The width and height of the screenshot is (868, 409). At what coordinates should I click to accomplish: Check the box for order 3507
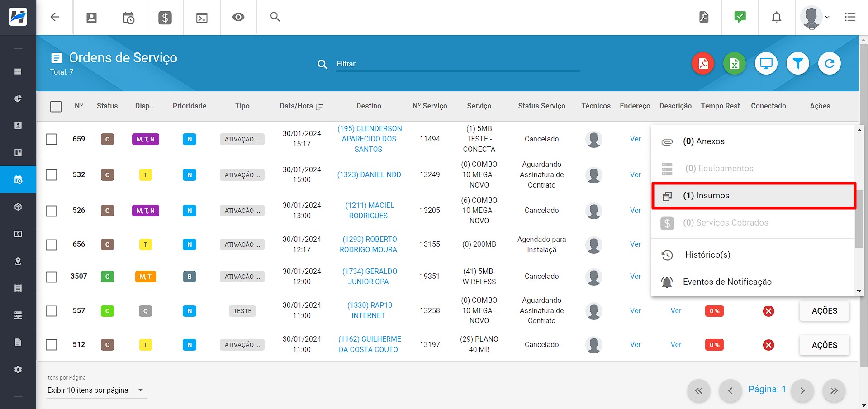(x=52, y=277)
